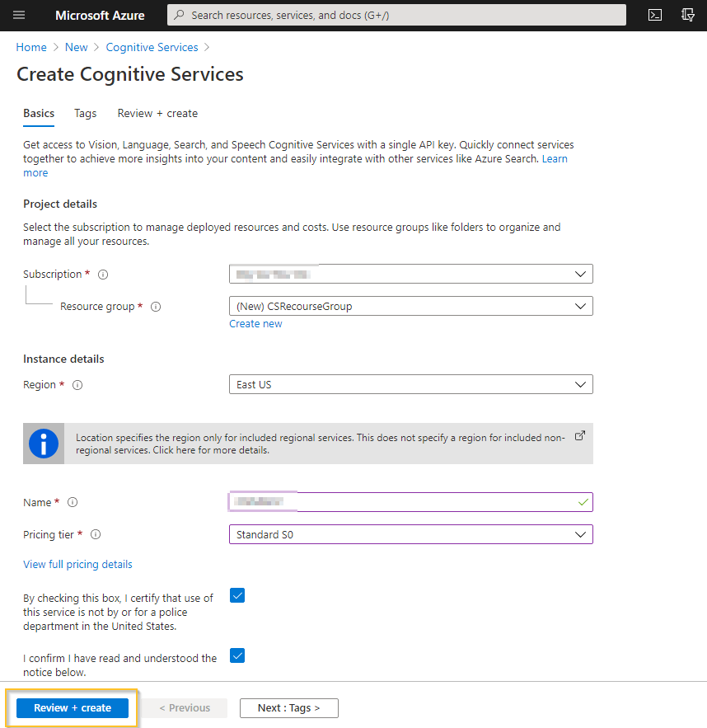
Task: Click Create new resource group link
Action: tap(255, 324)
